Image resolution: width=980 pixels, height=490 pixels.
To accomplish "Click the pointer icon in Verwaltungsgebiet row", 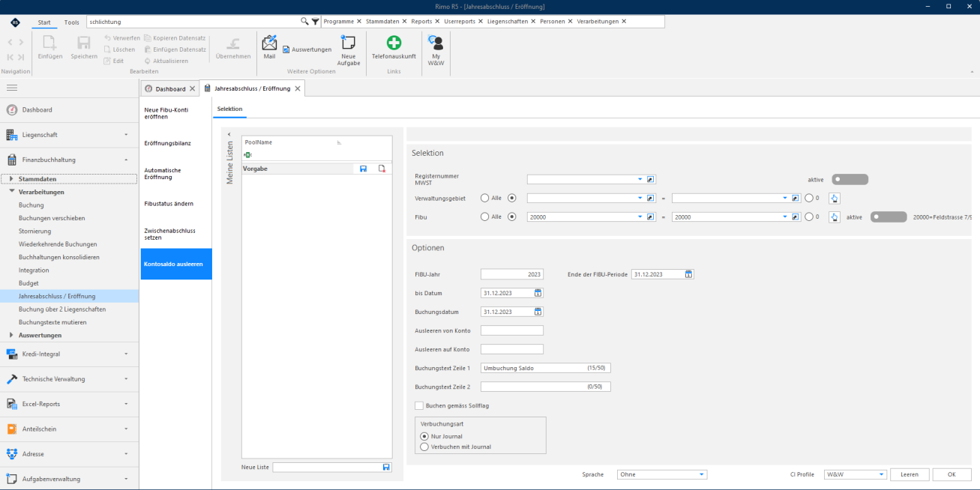I will 835,198.
